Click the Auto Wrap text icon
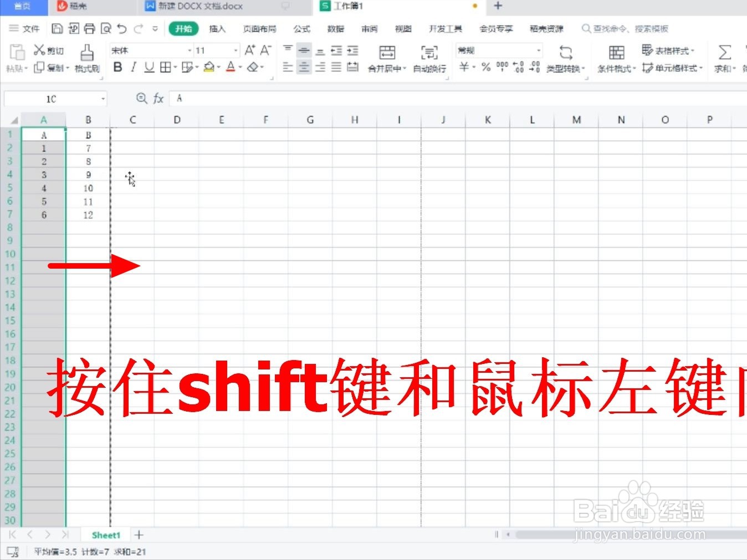The image size is (747, 560). click(x=429, y=53)
